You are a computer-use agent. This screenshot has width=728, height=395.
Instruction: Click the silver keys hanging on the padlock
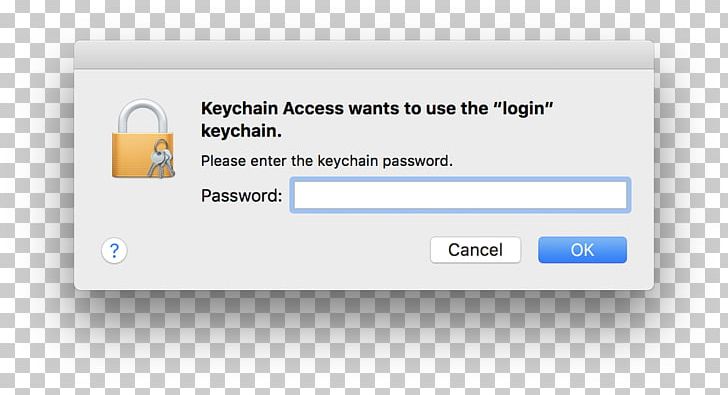pyautogui.click(x=161, y=158)
